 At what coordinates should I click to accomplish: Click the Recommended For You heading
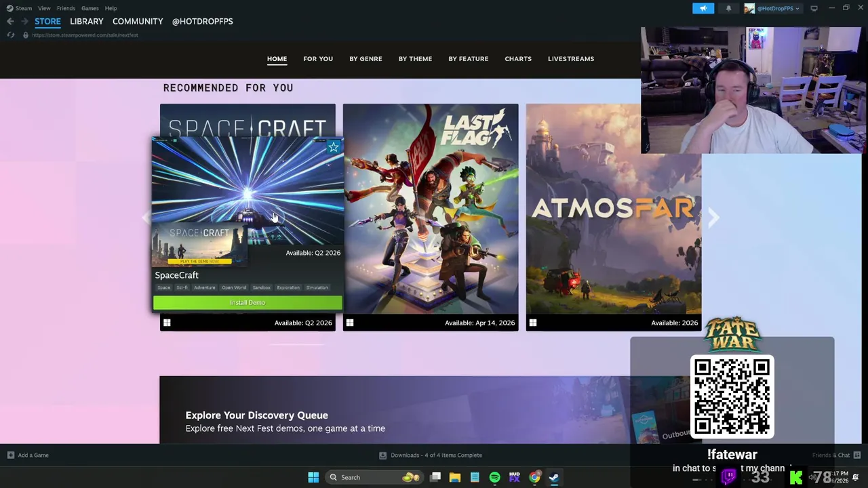pyautogui.click(x=228, y=88)
